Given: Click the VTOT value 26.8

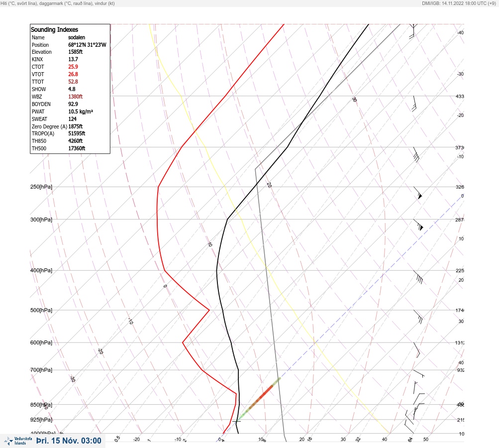Looking at the screenshot, I should 73,74.
